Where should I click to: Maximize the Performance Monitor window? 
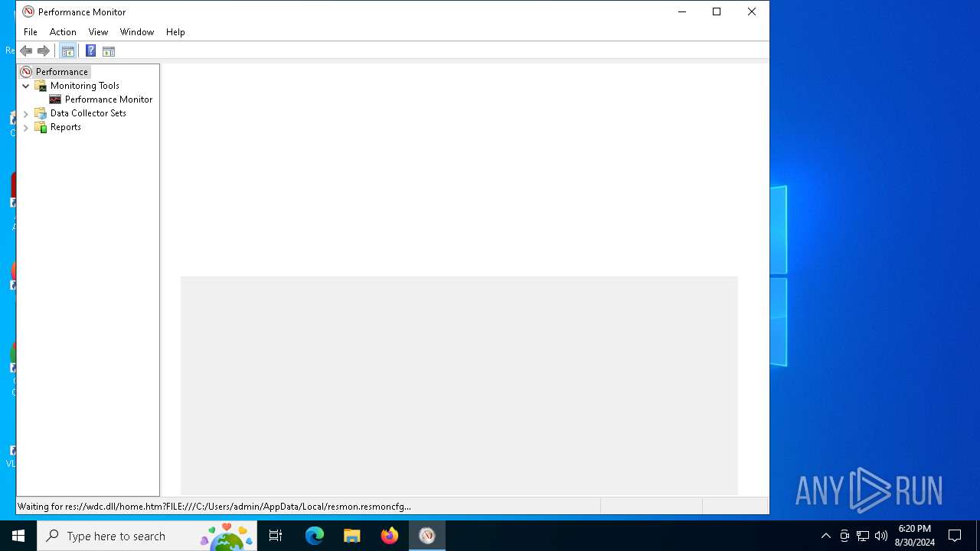[717, 11]
